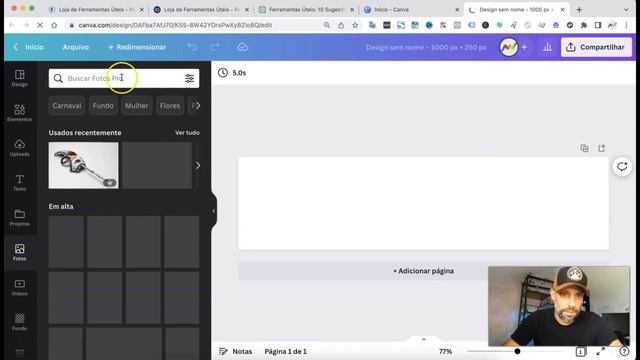Screen dimensions: 640x360
Task: Open the Vídeos sidebar panel
Action: [x=20, y=287]
